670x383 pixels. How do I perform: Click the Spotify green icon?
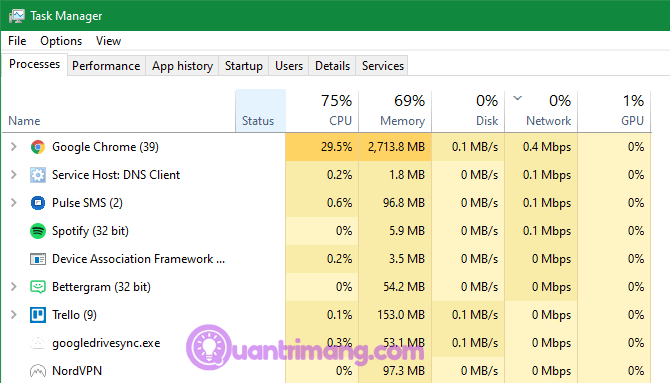[38, 231]
